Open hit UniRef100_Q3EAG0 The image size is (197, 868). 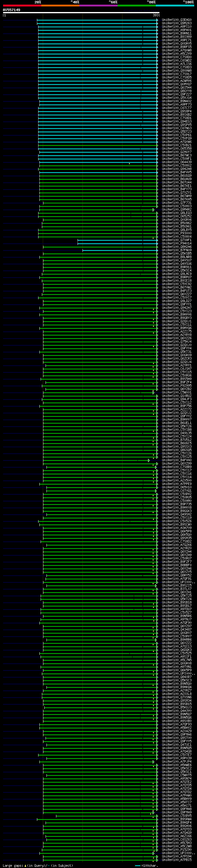(177, 20)
